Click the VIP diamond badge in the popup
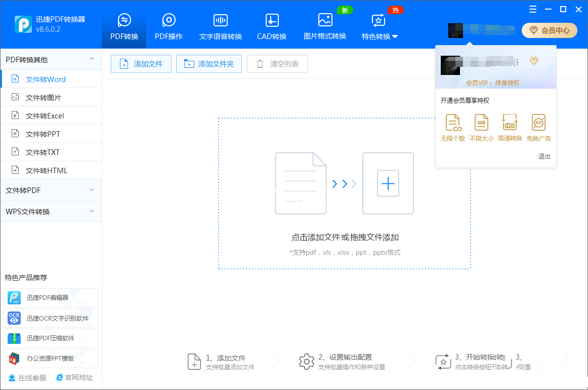This screenshot has width=588, height=390. (534, 61)
